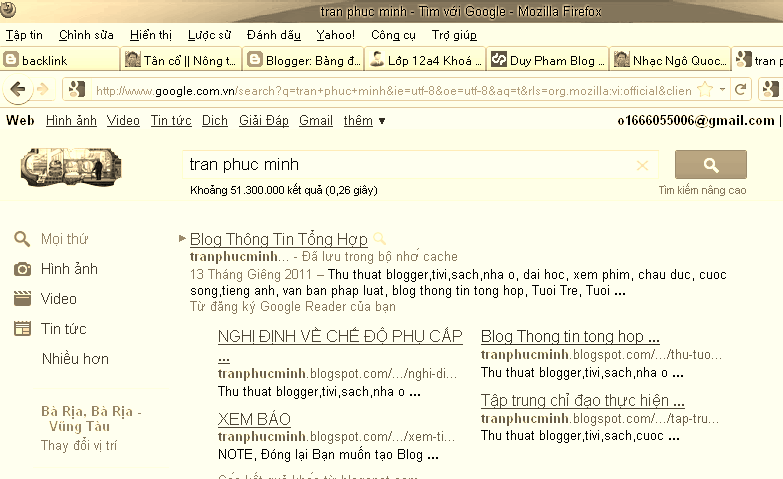The width and height of the screenshot is (783, 479).
Task: Open 'Tập trung chỉ đạo thực hiện ...' link
Action: (582, 400)
